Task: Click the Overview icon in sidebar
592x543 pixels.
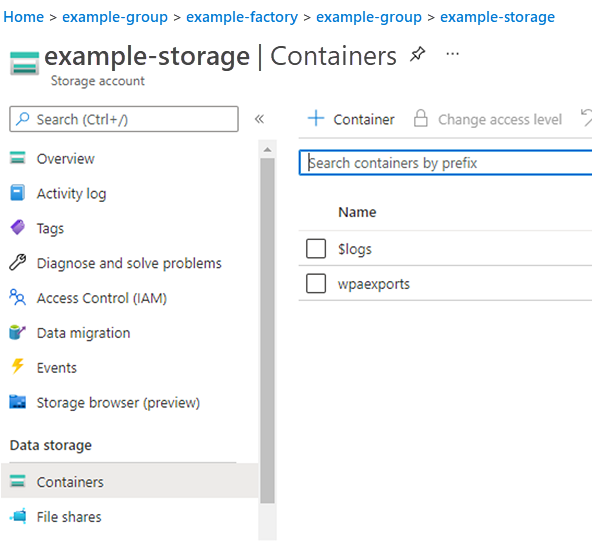Action: 17,158
